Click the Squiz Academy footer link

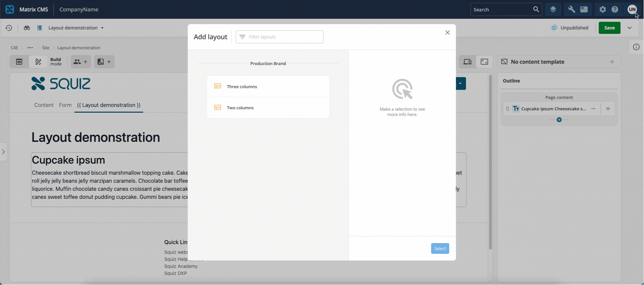tap(181, 266)
